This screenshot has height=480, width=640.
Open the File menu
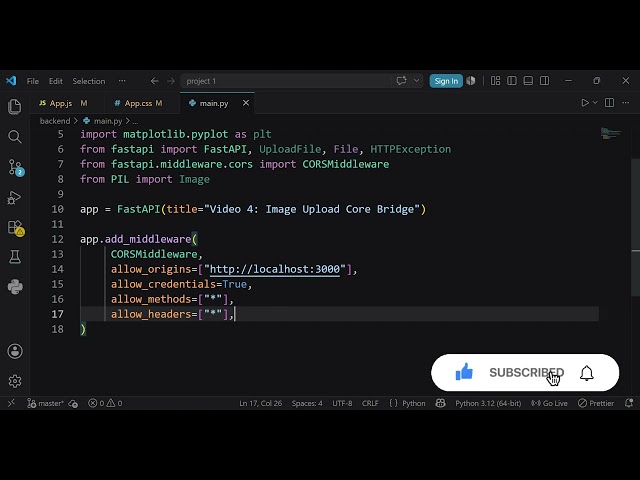click(33, 81)
